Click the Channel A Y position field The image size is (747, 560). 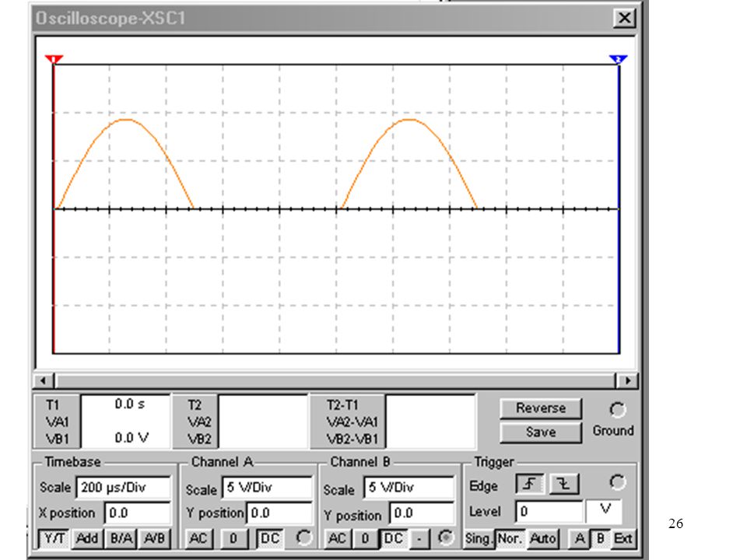pyautogui.click(x=279, y=513)
